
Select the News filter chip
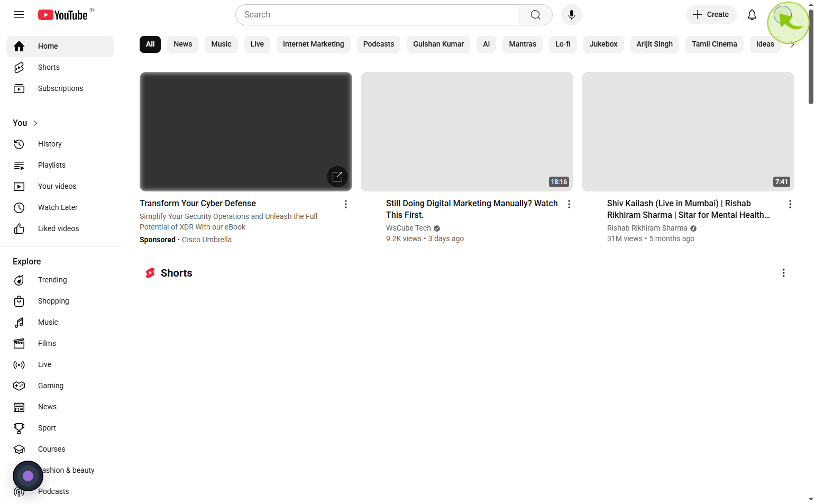click(x=183, y=44)
